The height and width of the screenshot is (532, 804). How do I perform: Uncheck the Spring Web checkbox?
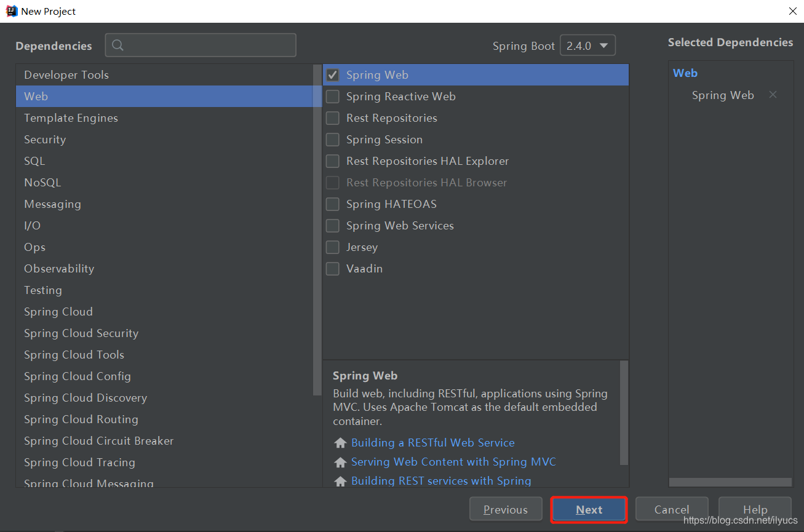pyautogui.click(x=333, y=75)
